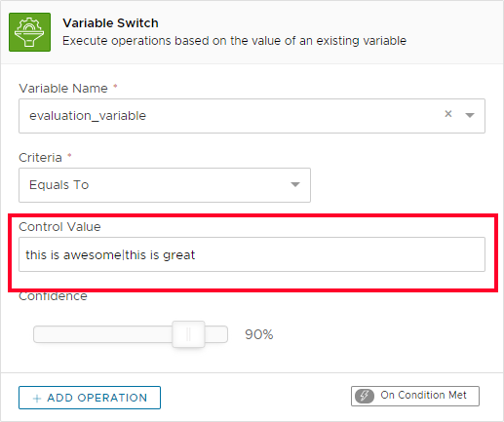Click the Variable Switch title text

(110, 23)
